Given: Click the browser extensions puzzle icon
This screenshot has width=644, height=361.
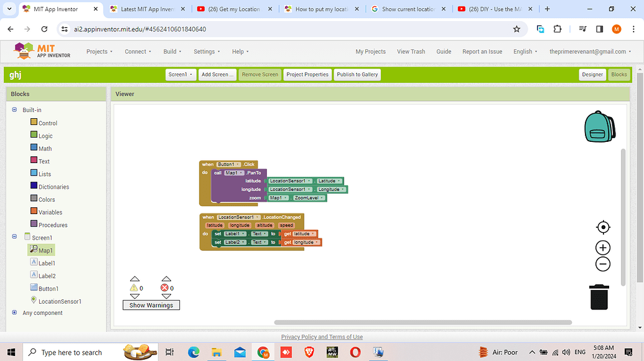Looking at the screenshot, I should (557, 29).
